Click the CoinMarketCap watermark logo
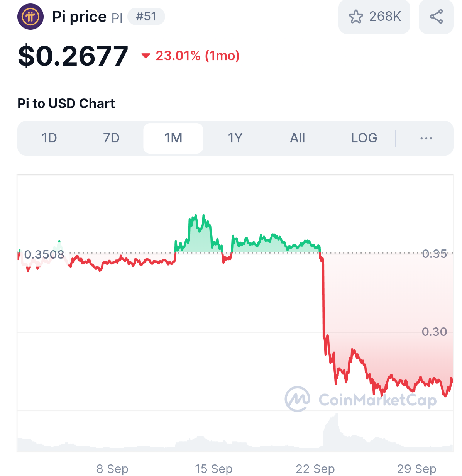Screen dimensions: 462x476 298,399
